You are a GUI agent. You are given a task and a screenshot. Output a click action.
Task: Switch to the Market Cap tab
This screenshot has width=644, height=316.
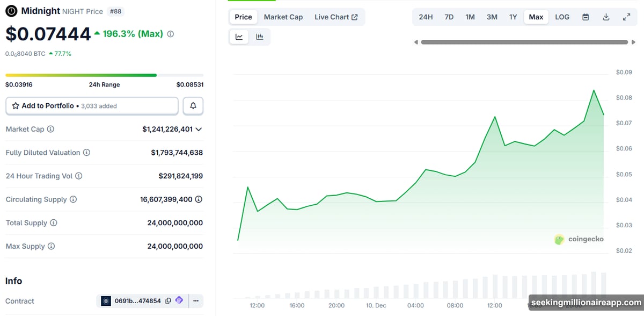pos(283,17)
